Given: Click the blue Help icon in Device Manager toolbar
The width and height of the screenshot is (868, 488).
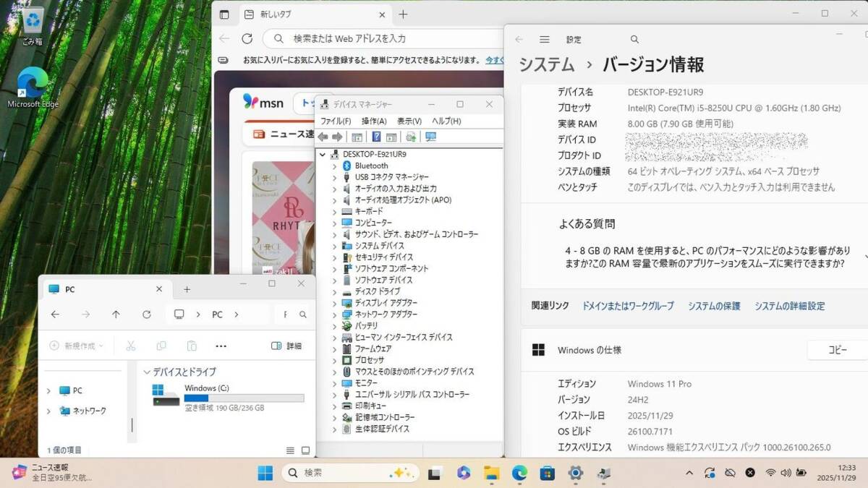Looking at the screenshot, I should [x=376, y=137].
